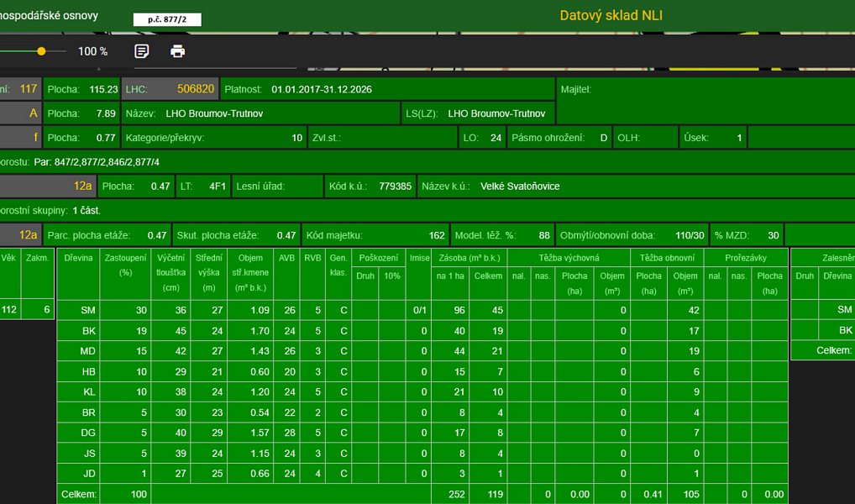This screenshot has height=504, width=855.
Task: Click the Kód majetku field
Action: [x=375, y=235]
